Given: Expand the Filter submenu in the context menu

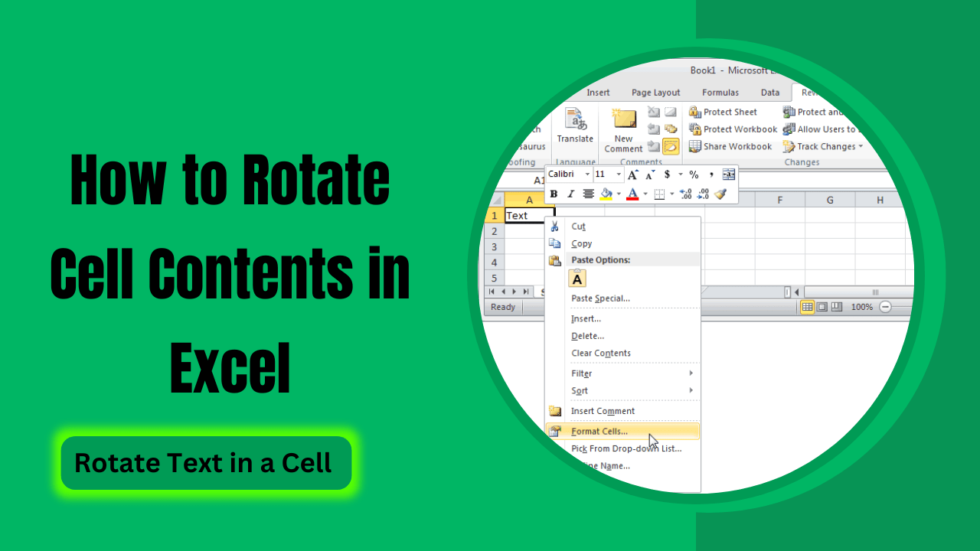Looking at the screenshot, I should (x=612, y=373).
